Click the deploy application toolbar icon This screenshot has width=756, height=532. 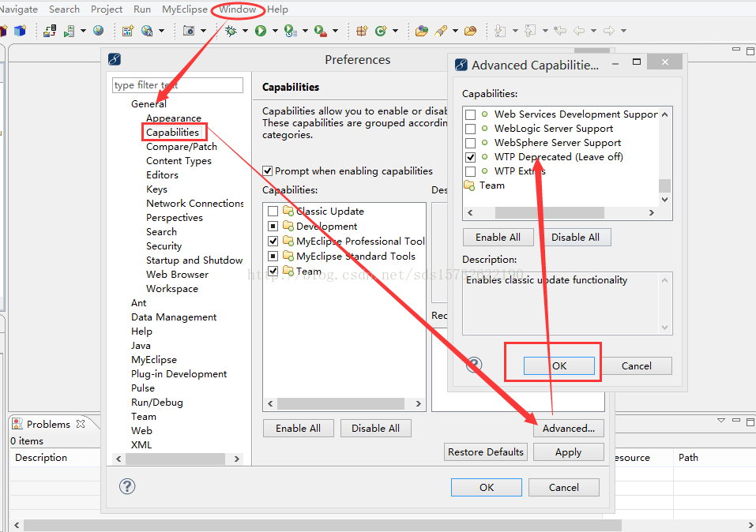click(50, 31)
